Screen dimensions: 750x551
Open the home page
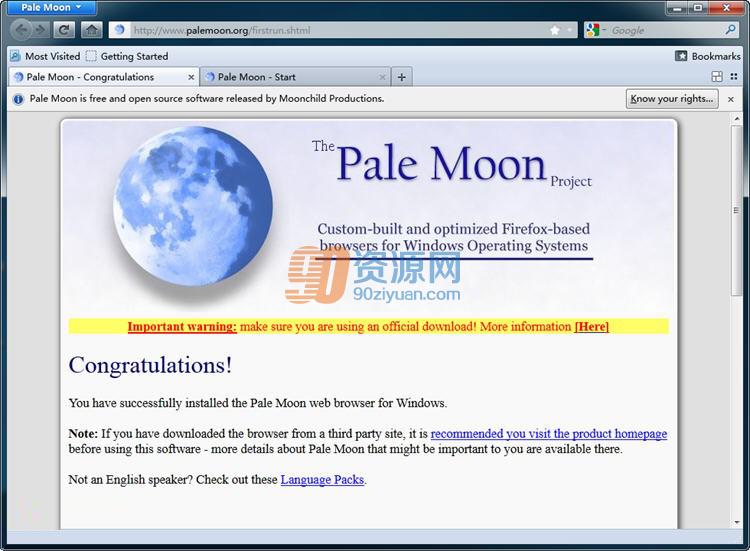click(x=91, y=30)
